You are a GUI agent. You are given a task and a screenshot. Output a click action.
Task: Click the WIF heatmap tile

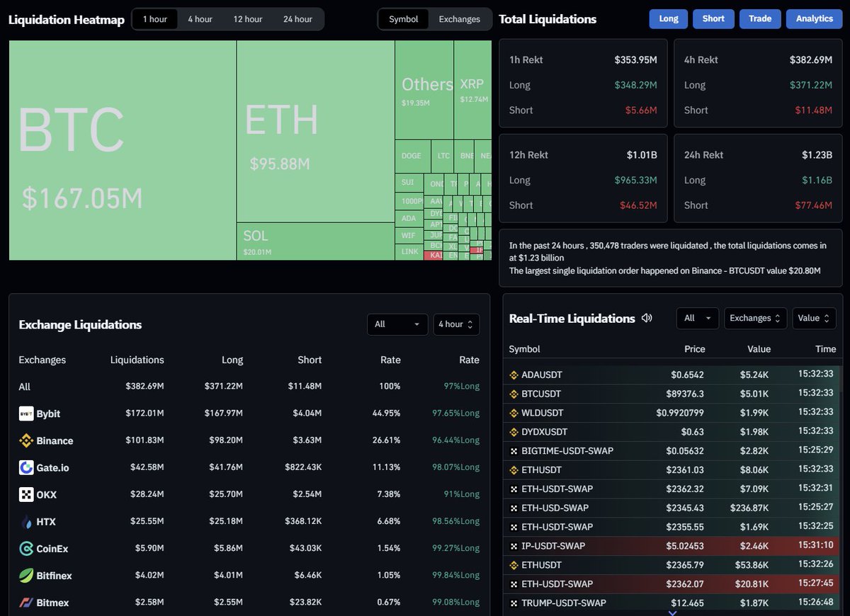409,235
